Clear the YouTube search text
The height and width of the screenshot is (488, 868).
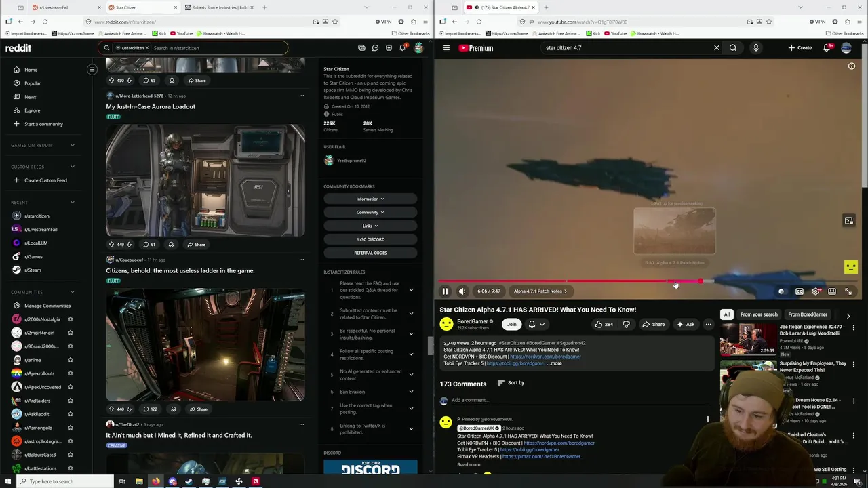tap(716, 48)
